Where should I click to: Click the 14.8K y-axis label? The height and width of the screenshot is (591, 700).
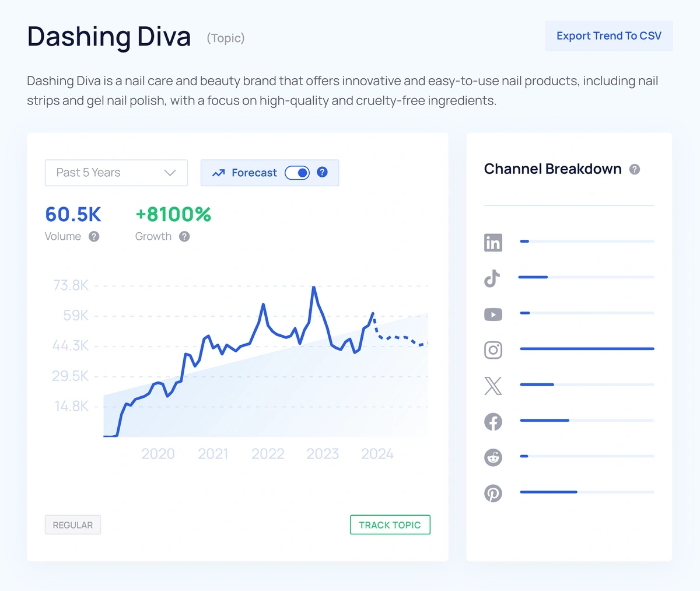(x=72, y=406)
